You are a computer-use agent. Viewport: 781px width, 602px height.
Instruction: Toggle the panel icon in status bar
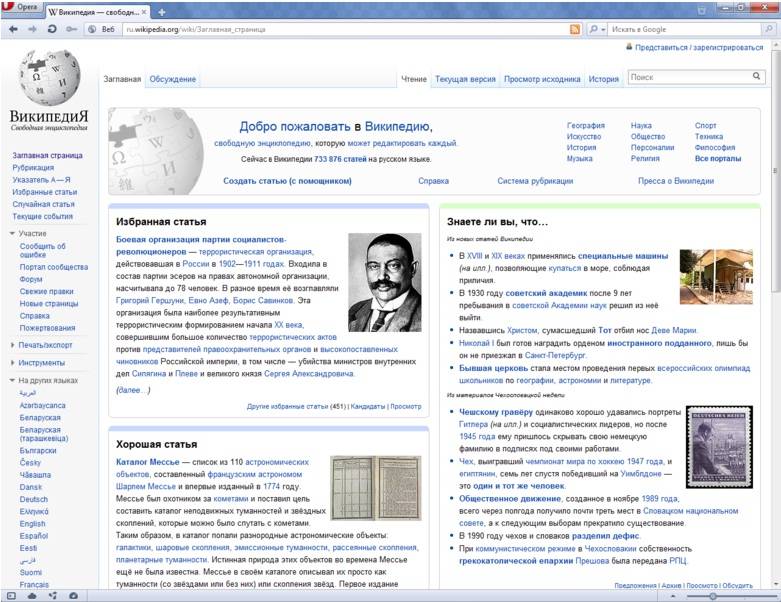click(x=11, y=596)
